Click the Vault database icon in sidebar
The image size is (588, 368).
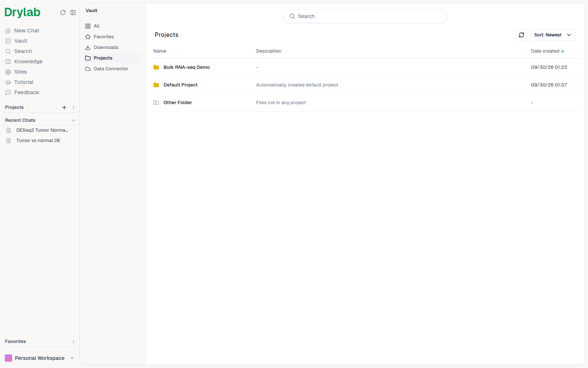(8, 41)
